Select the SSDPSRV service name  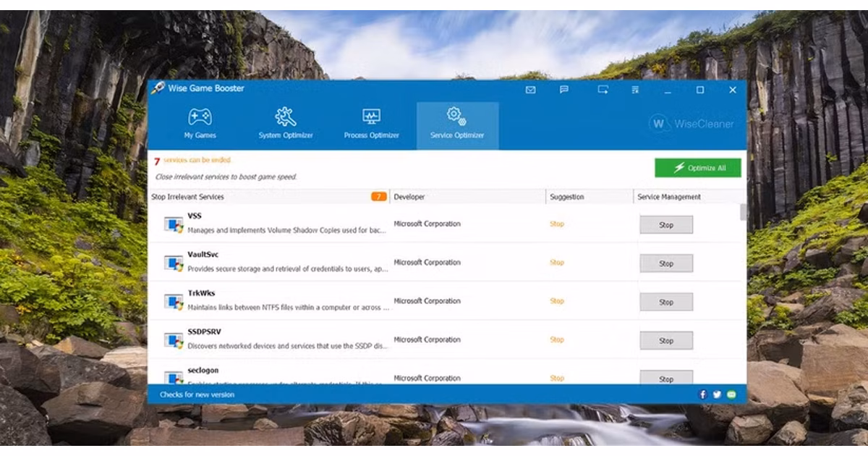pos(205,332)
